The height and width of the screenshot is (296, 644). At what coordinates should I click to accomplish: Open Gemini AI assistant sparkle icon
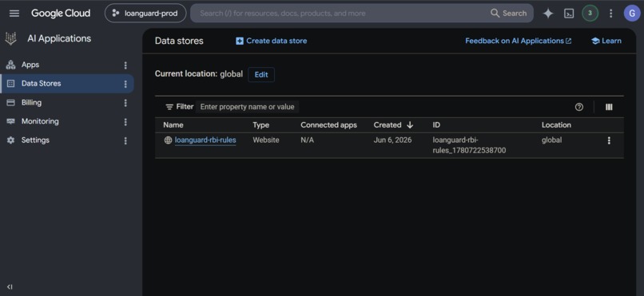pyautogui.click(x=548, y=14)
